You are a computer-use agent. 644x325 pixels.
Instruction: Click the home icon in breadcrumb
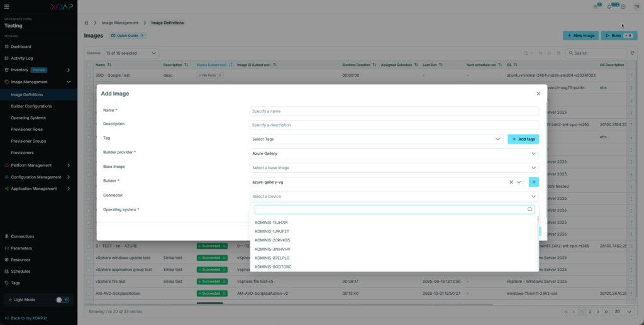[x=87, y=23]
